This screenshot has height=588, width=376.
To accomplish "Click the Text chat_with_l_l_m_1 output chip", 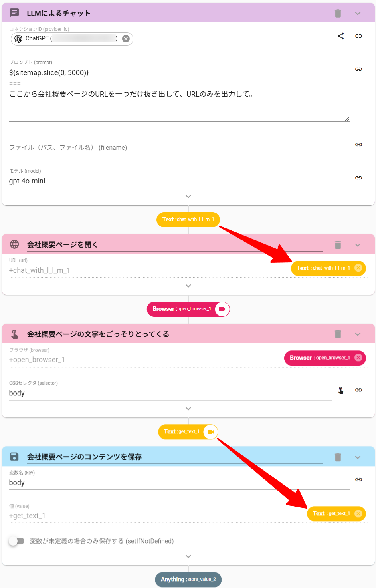I will tap(188, 219).
